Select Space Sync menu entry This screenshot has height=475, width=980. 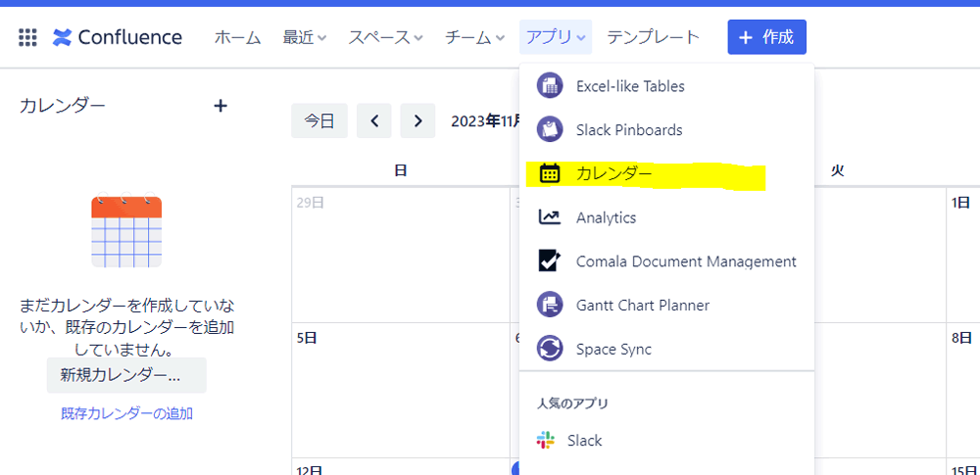click(x=666, y=349)
